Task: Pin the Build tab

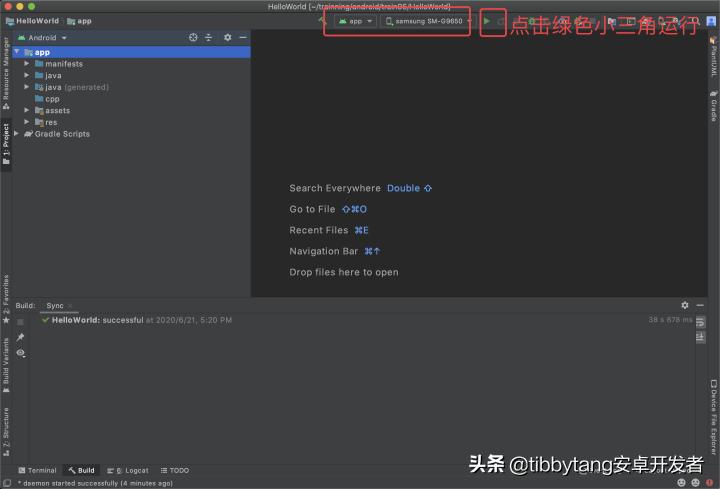Action: pos(20,337)
